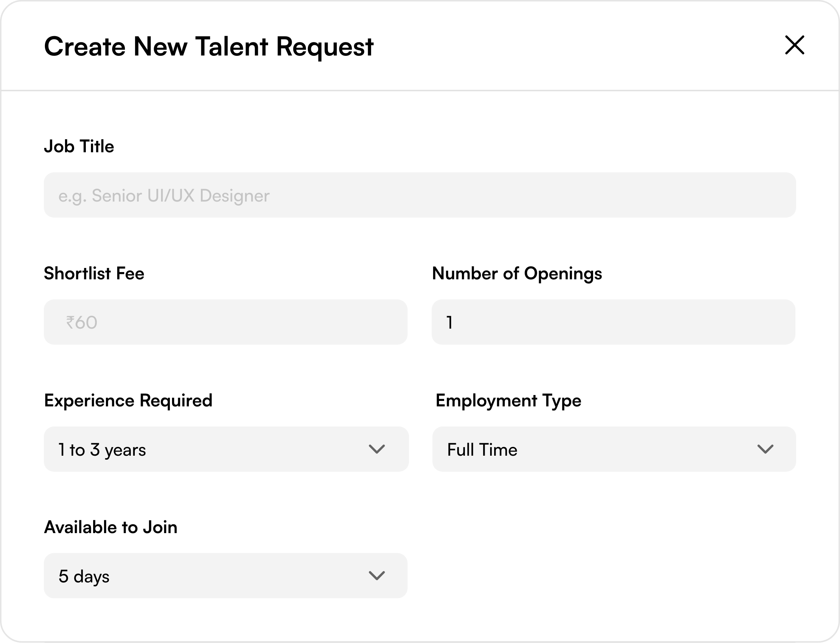Image resolution: width=840 pixels, height=643 pixels.
Task: Click the Experience Required chevron arrow
Action: click(376, 449)
